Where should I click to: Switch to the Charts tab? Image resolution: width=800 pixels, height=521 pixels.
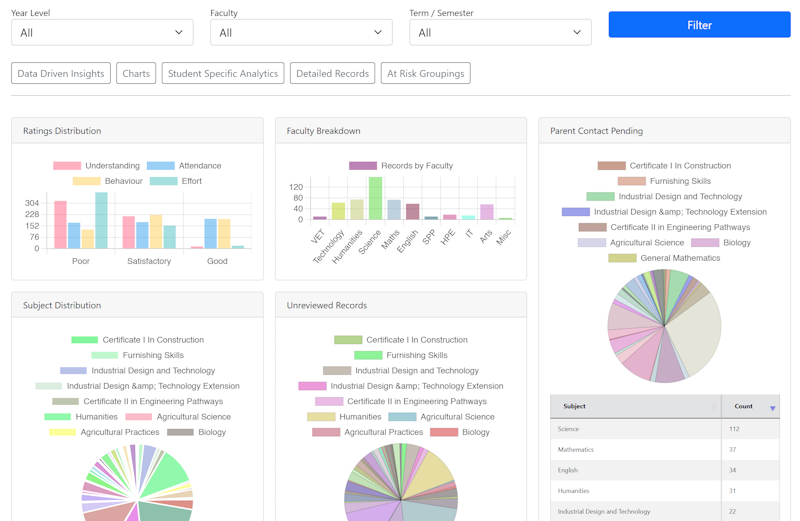click(136, 74)
